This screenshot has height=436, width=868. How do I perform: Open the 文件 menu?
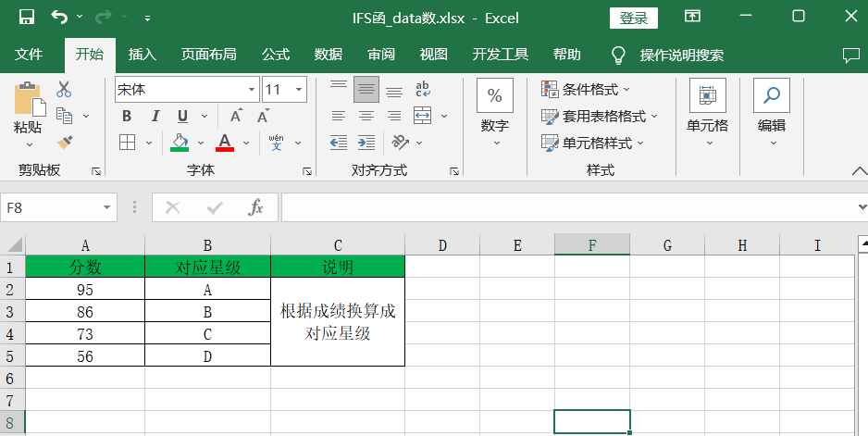tap(29, 55)
